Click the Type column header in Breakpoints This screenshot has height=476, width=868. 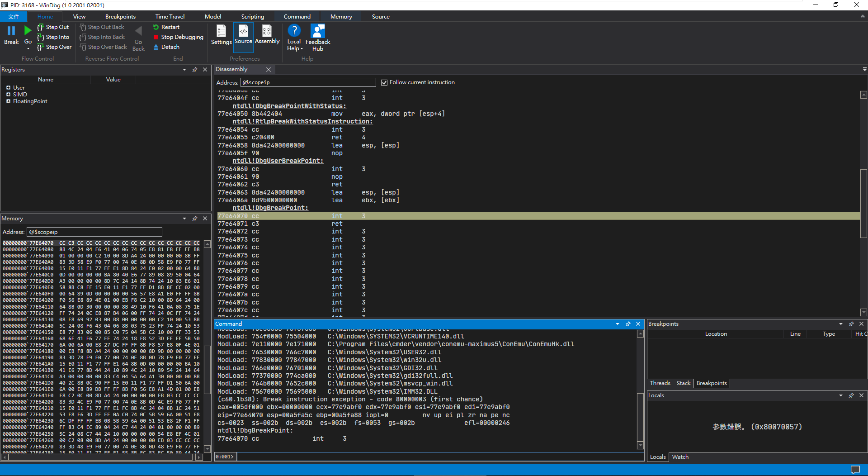pos(829,334)
